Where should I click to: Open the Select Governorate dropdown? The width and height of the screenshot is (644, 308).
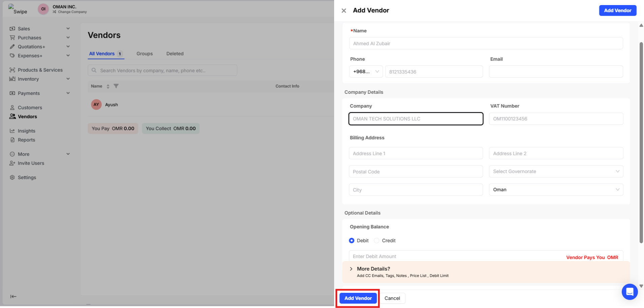tap(556, 171)
